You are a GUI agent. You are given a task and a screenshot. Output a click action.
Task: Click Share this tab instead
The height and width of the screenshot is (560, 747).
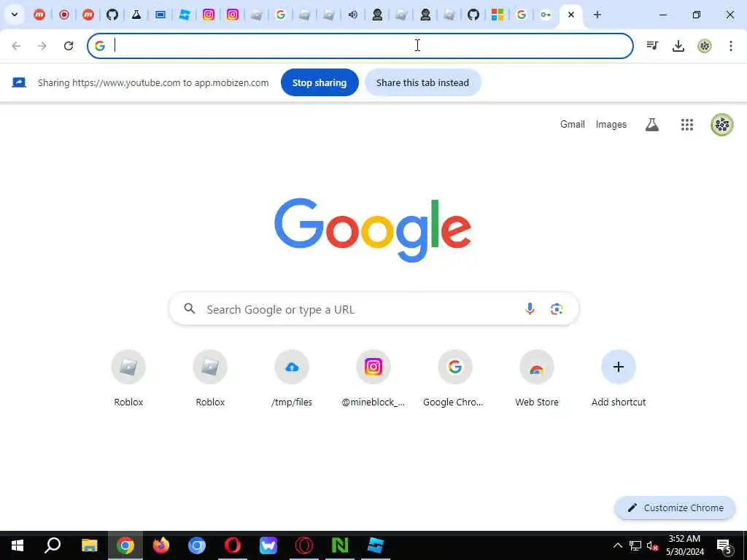point(422,82)
